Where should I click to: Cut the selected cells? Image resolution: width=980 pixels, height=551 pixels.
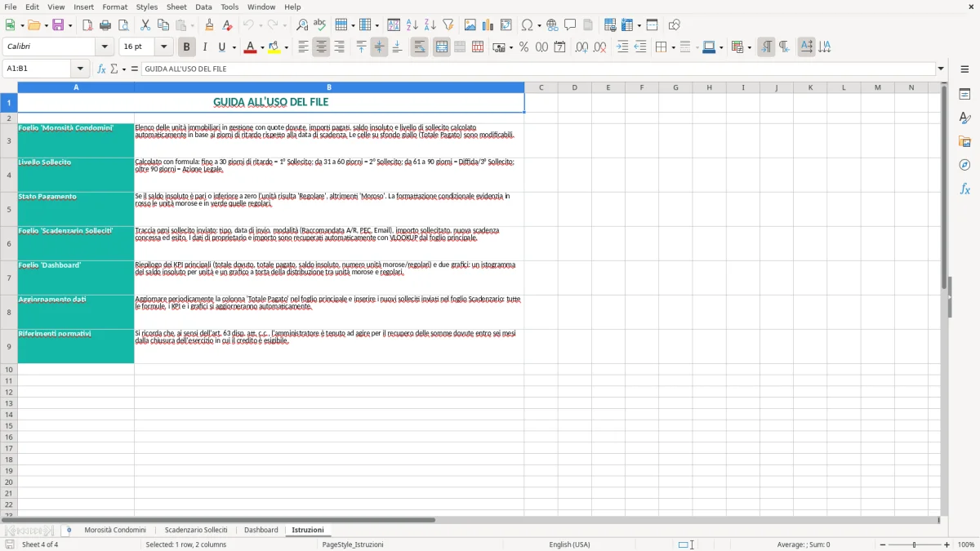(x=145, y=25)
